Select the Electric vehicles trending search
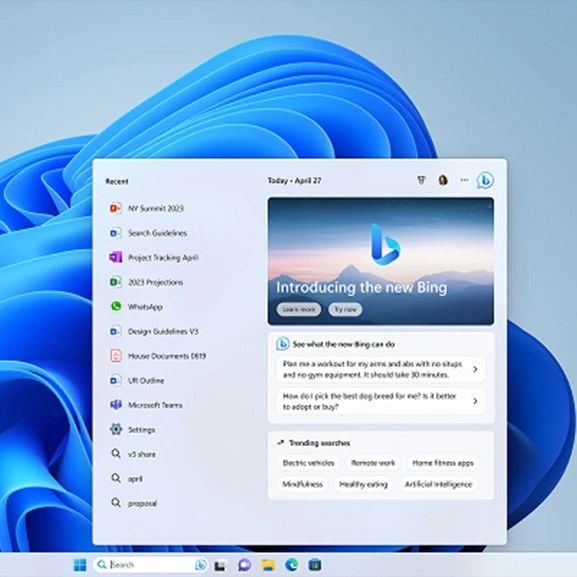The width and height of the screenshot is (577, 577). [308, 463]
